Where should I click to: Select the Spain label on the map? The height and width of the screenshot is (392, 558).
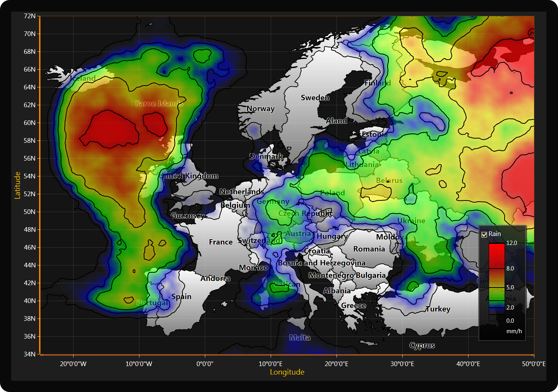(181, 296)
